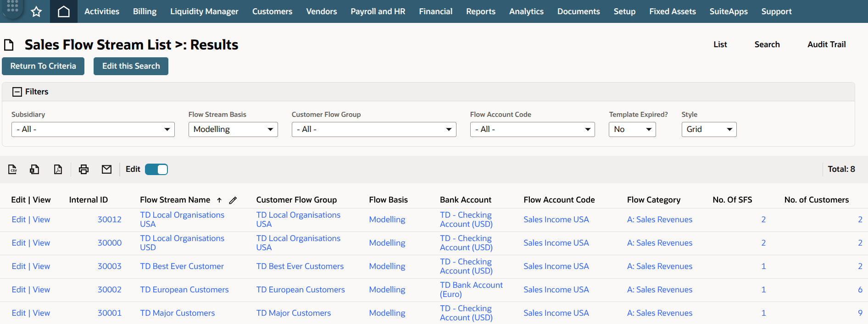Export results as CSV icon
Viewport: 868px width, 324px height.
[x=13, y=170]
